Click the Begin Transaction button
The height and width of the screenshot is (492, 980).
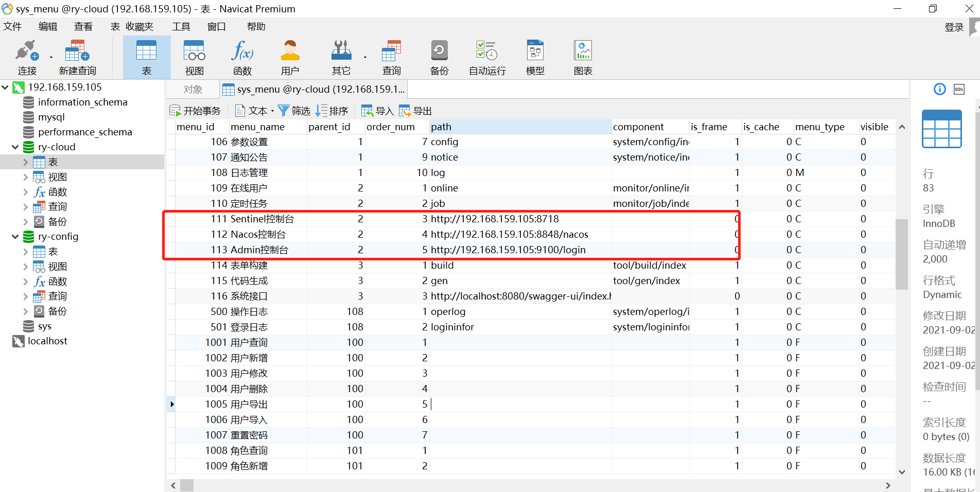[195, 111]
